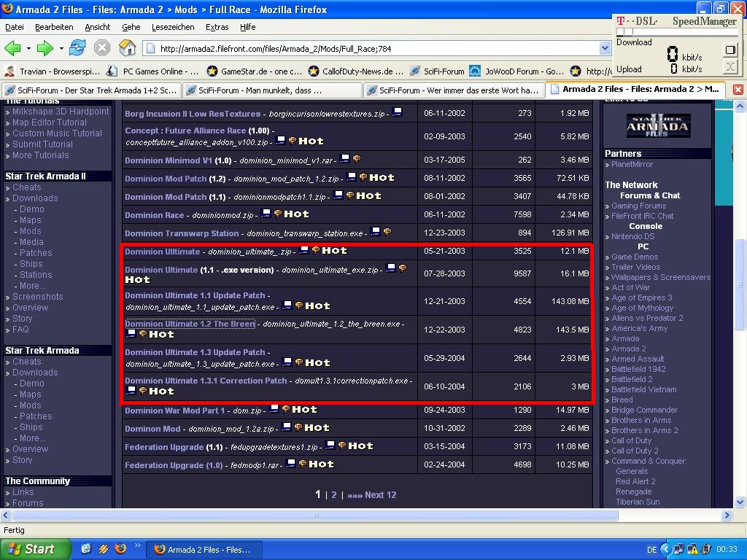
Task: Click the green Forward arrow button
Action: (45, 48)
